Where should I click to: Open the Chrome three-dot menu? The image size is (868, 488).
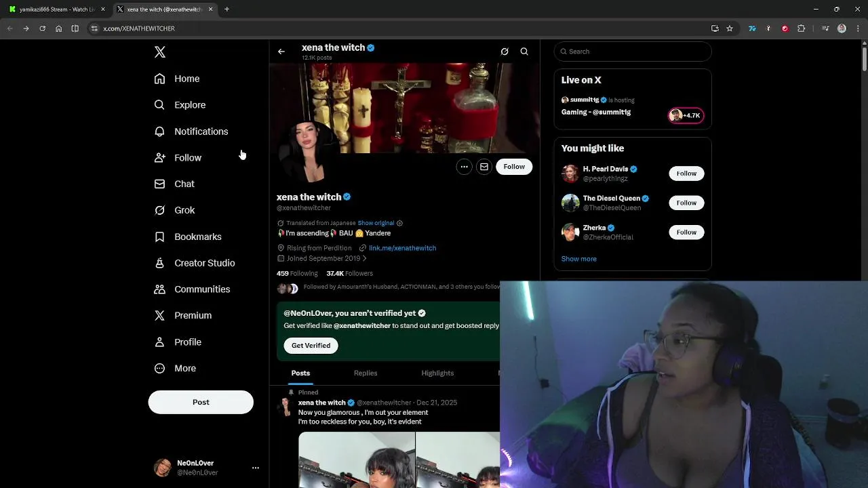coord(857,28)
